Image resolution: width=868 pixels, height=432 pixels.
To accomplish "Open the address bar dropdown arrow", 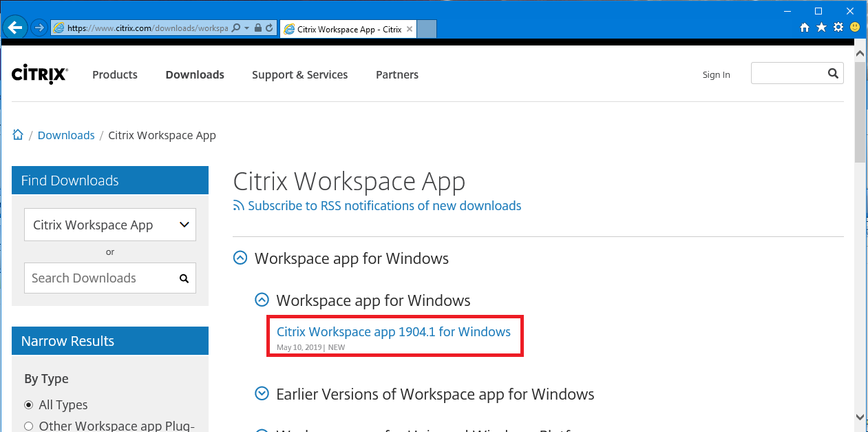I will [246, 28].
